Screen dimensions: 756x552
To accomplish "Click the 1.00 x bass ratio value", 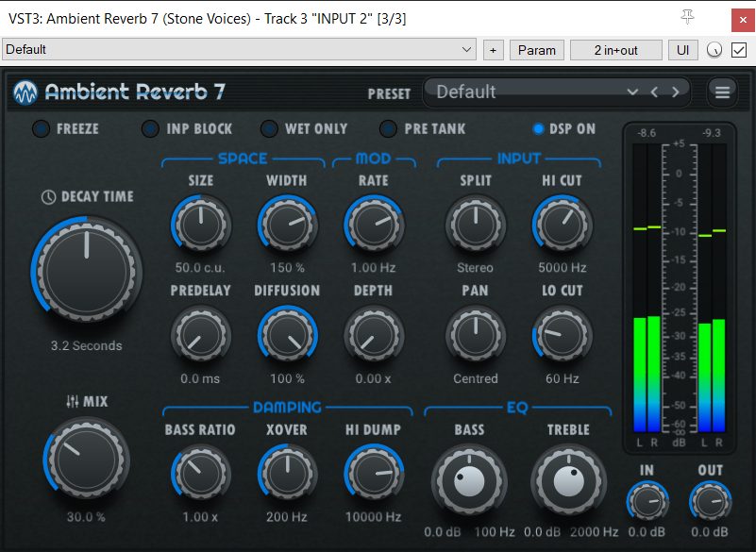I will coord(200,517).
